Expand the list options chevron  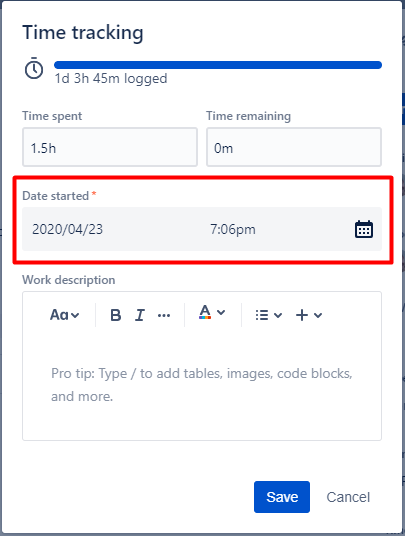278,315
